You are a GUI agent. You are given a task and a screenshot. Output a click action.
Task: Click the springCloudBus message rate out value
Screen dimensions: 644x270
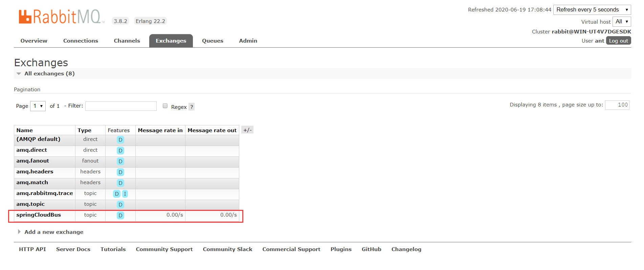click(228, 215)
